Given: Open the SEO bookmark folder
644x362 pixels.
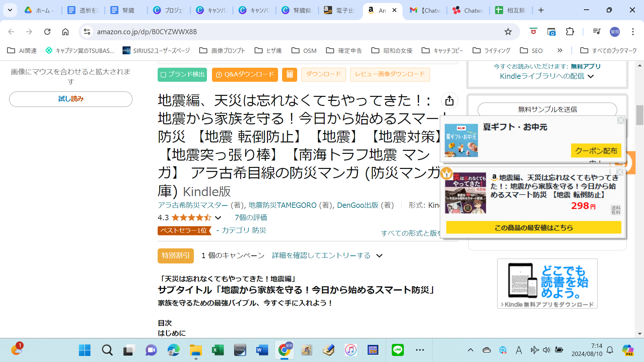Looking at the screenshot, I should tap(531, 50).
